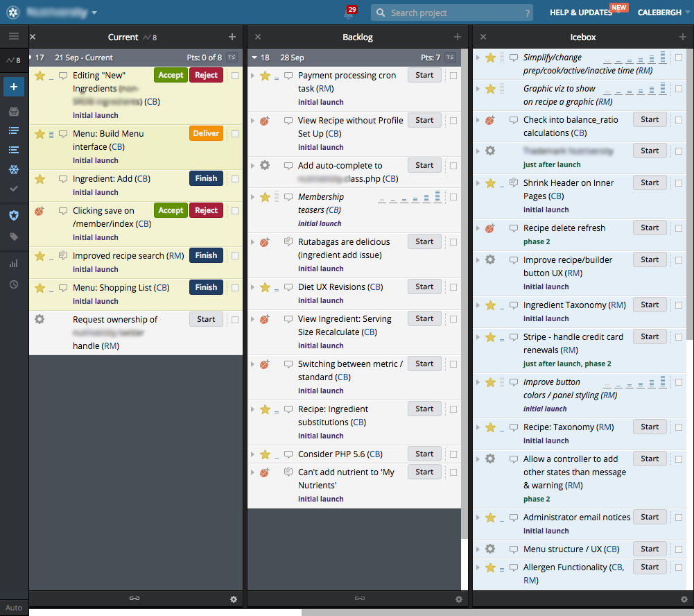This screenshot has height=616, width=694.
Task: Toggle the sidebar hamburger menu
Action: point(14,36)
